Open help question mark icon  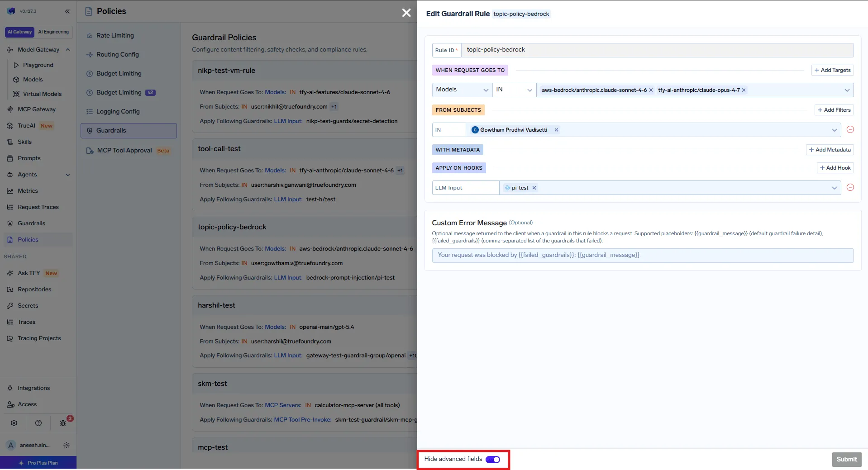click(x=38, y=423)
